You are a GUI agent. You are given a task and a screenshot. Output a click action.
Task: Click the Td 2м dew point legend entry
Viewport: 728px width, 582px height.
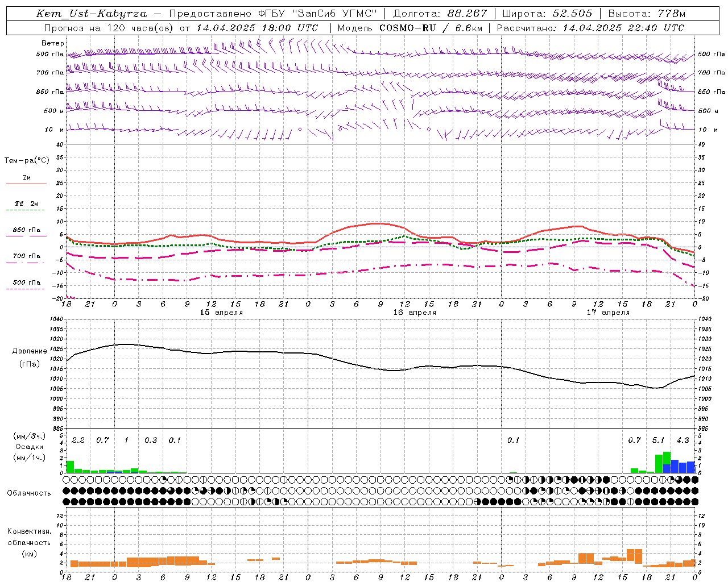pyautogui.click(x=27, y=203)
